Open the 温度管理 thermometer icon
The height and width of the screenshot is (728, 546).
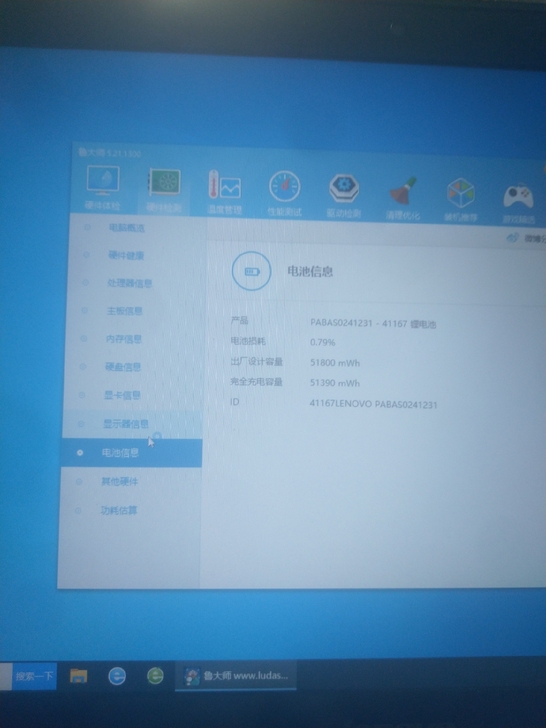224,192
